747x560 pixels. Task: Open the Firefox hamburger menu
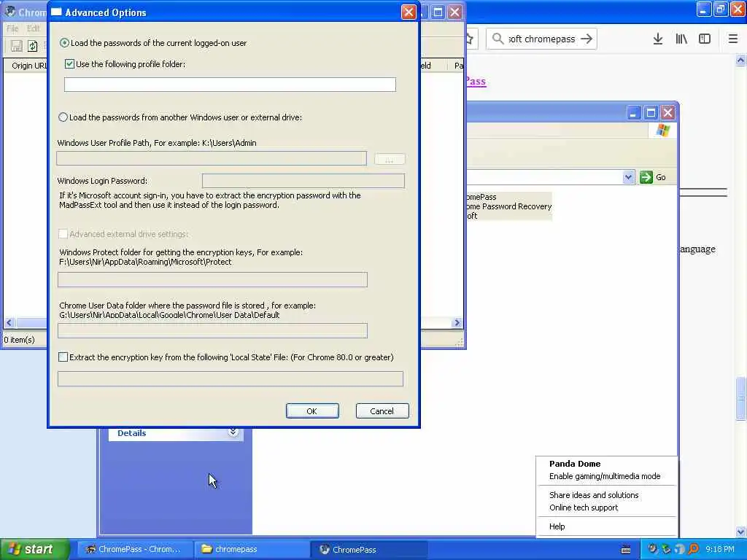coord(733,39)
